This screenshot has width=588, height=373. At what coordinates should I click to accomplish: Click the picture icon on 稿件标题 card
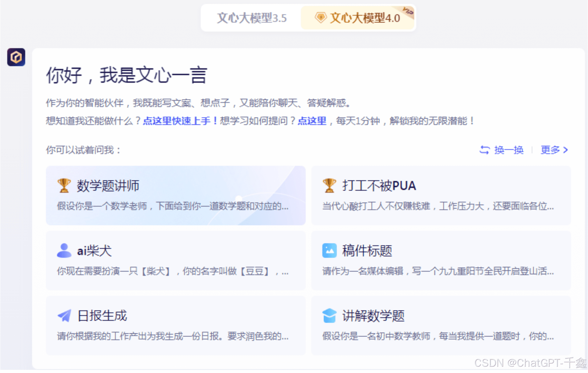click(329, 251)
